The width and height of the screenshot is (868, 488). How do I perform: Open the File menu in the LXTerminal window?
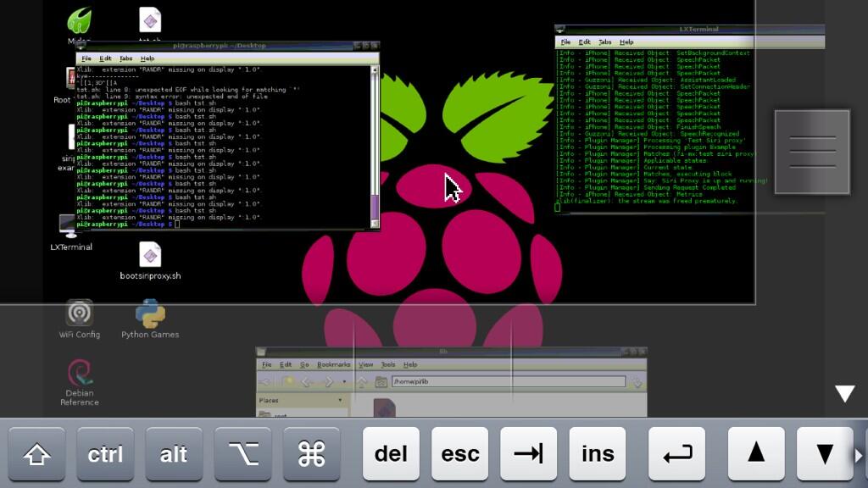(x=565, y=42)
